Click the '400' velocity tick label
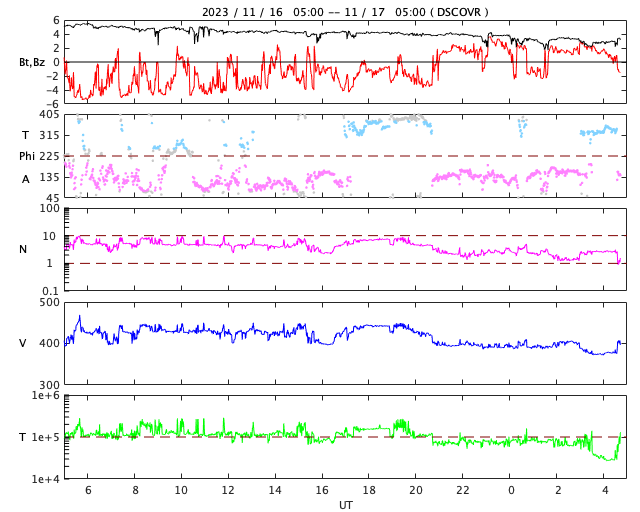 tap(49, 343)
